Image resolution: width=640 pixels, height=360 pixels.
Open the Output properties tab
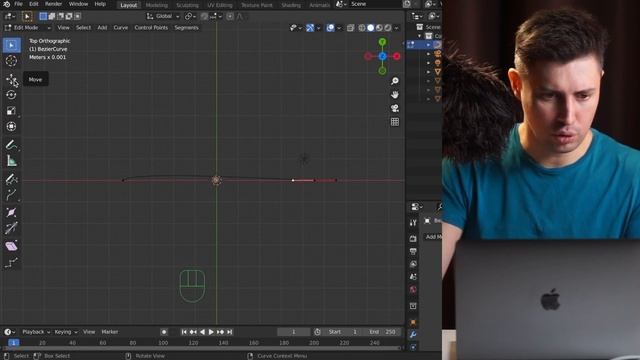click(x=413, y=251)
